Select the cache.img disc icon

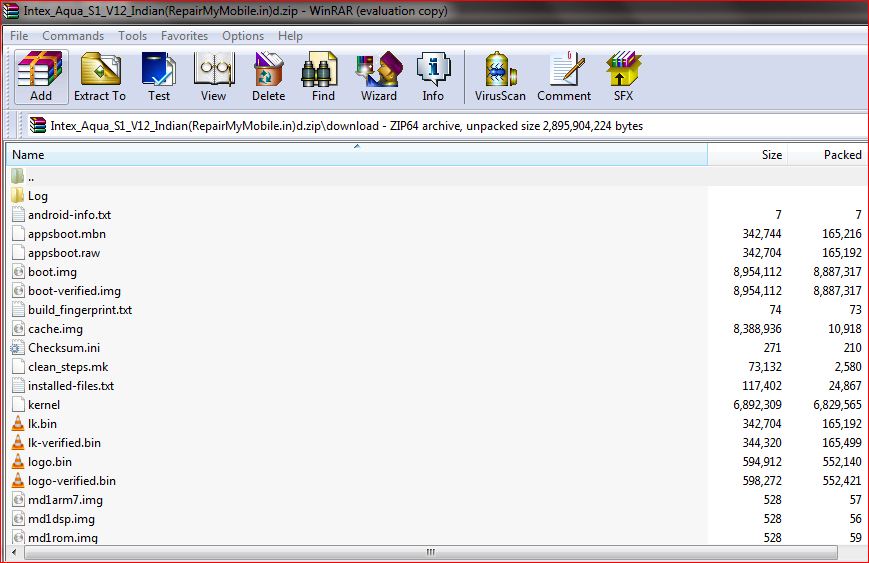pos(18,329)
